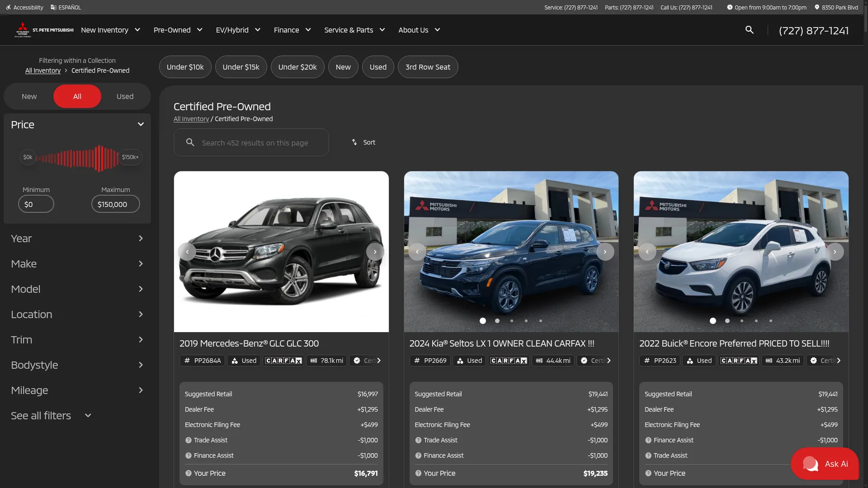Toggle the Under $10k filter chip
The width and height of the screenshot is (868, 488).
pyautogui.click(x=185, y=67)
